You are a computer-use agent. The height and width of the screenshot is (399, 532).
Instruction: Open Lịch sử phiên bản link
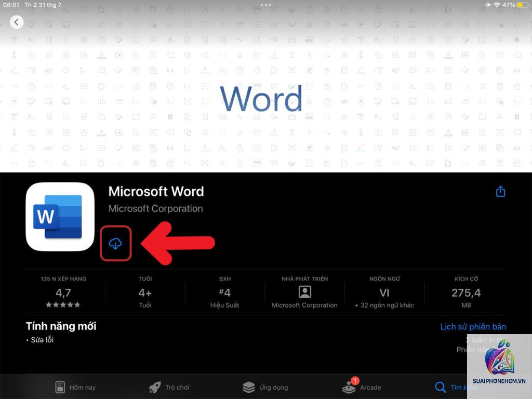473,327
